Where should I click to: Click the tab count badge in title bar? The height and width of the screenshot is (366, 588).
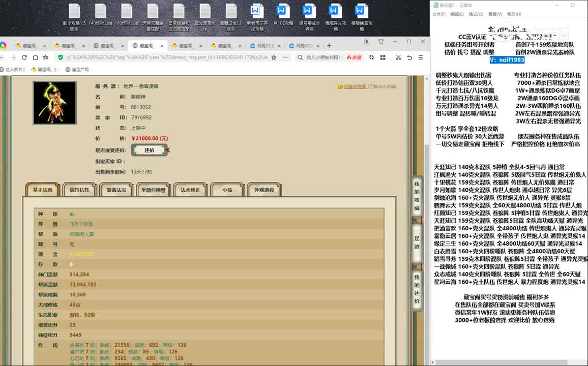click(367, 42)
